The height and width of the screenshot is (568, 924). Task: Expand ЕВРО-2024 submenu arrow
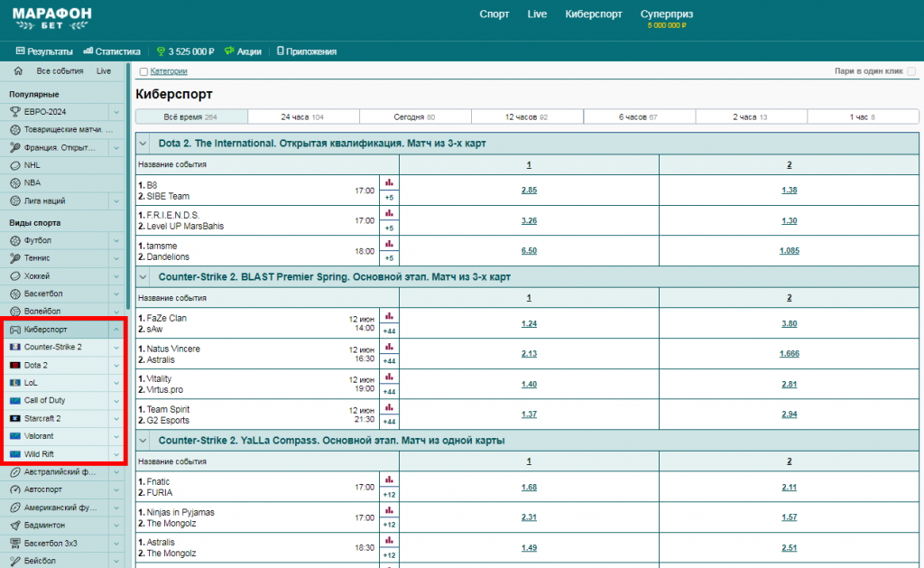[x=116, y=111]
